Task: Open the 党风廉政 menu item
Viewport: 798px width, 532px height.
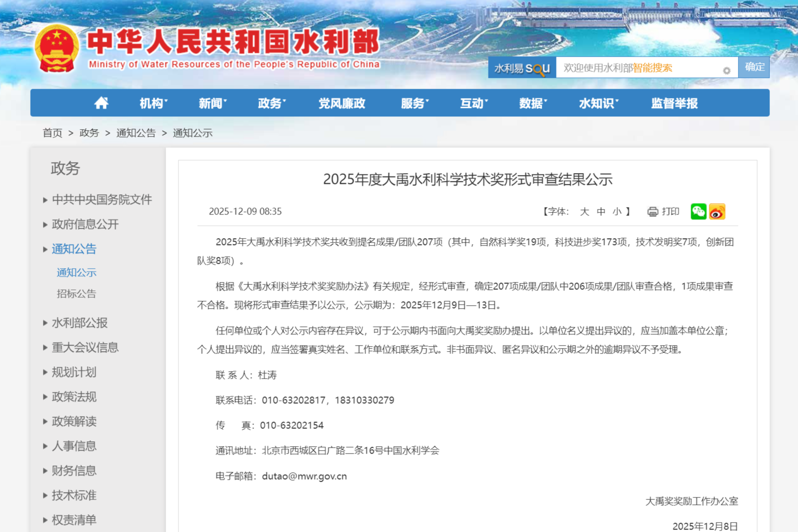Action: [x=342, y=103]
